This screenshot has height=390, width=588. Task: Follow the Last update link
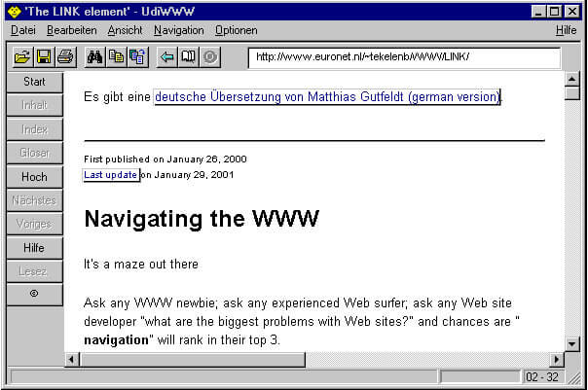pyautogui.click(x=111, y=175)
